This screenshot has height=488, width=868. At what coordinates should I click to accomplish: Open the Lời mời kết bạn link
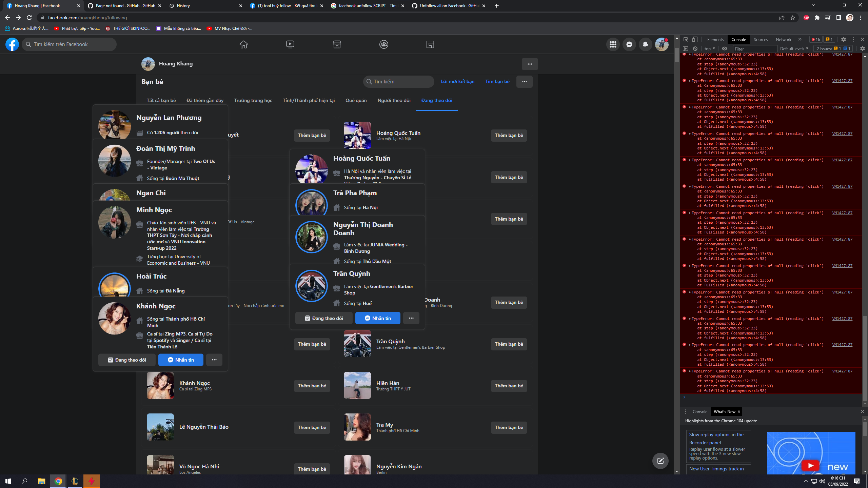[457, 82]
